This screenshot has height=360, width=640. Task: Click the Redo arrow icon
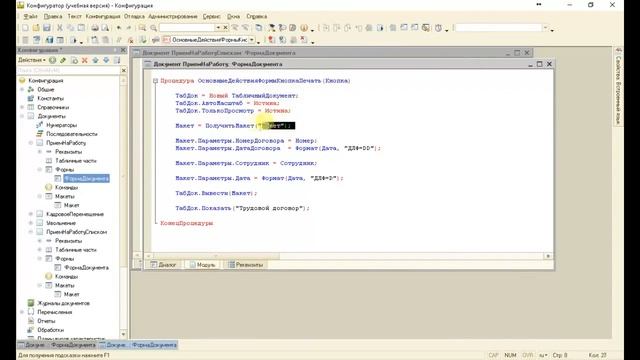[129, 28]
